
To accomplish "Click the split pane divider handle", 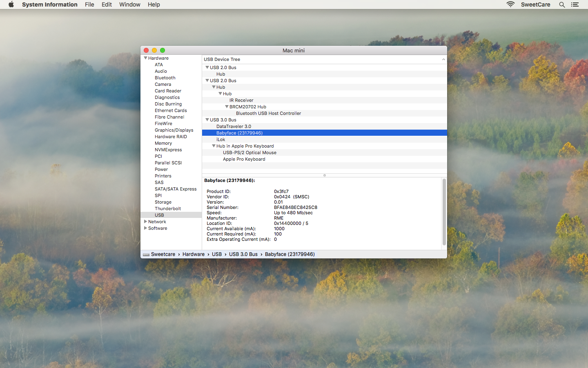I will 325,175.
